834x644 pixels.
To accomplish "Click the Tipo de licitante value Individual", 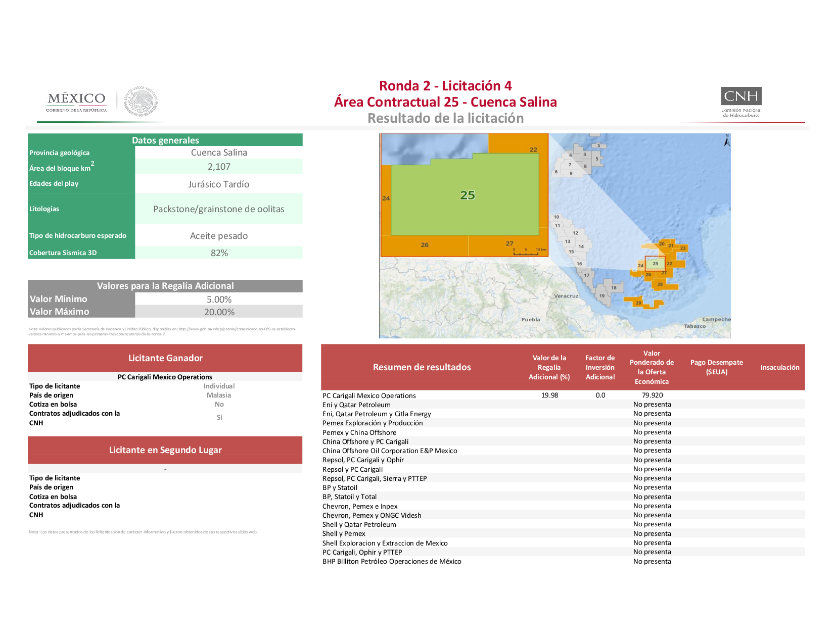I will coord(219,386).
